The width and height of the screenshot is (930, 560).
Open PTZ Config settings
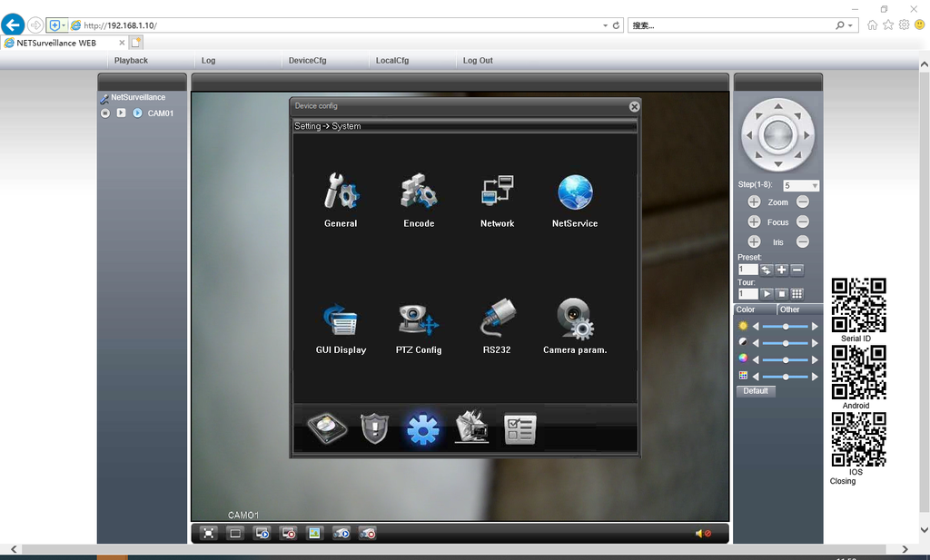pyautogui.click(x=419, y=319)
